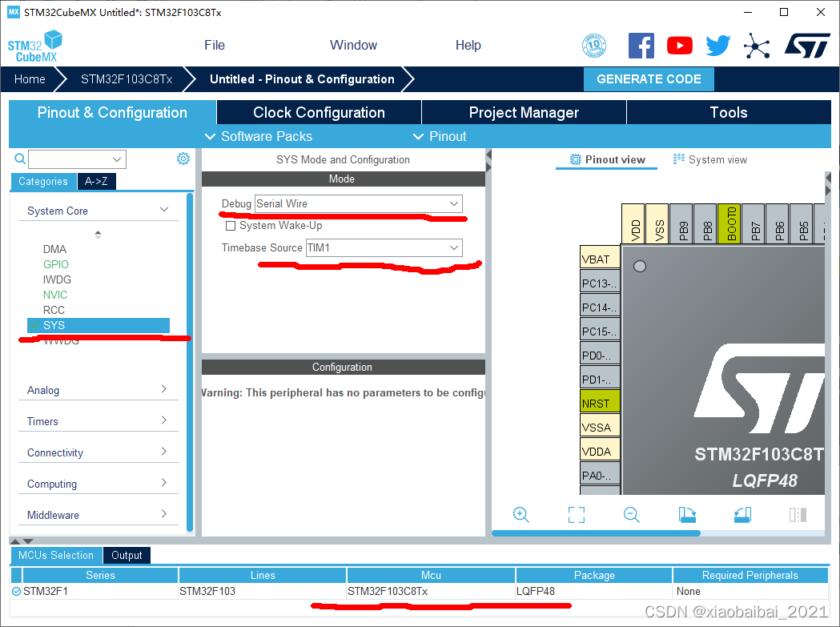Image resolution: width=840 pixels, height=627 pixels.
Task: Click the pinout horizontal scrollbar
Action: (596, 533)
